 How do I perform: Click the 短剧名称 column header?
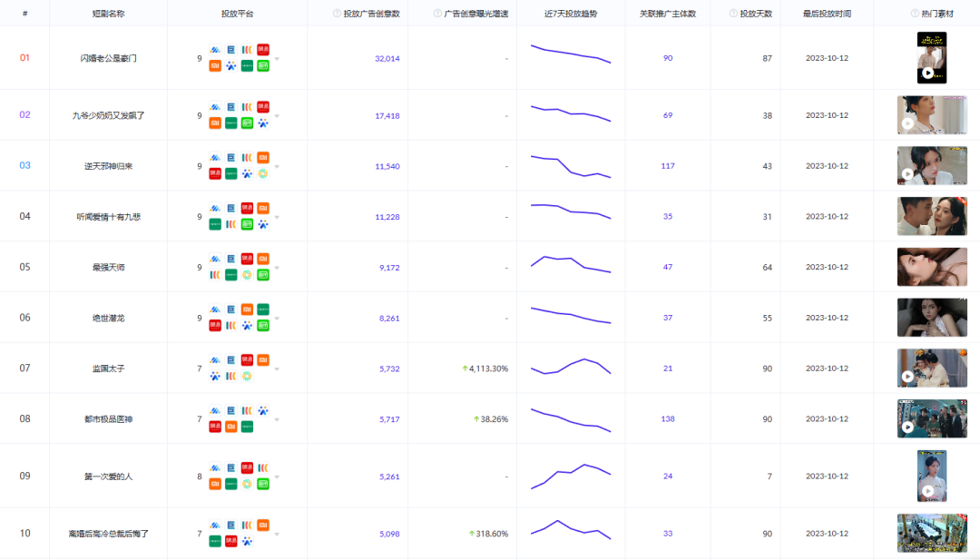108,13
